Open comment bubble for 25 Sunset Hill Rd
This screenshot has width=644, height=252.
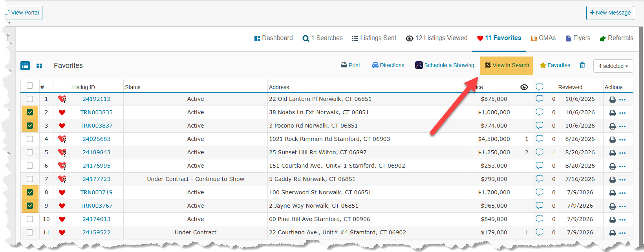click(540, 152)
